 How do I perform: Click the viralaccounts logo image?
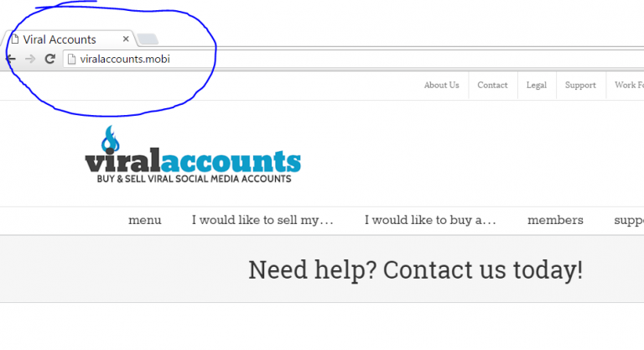coord(193,154)
